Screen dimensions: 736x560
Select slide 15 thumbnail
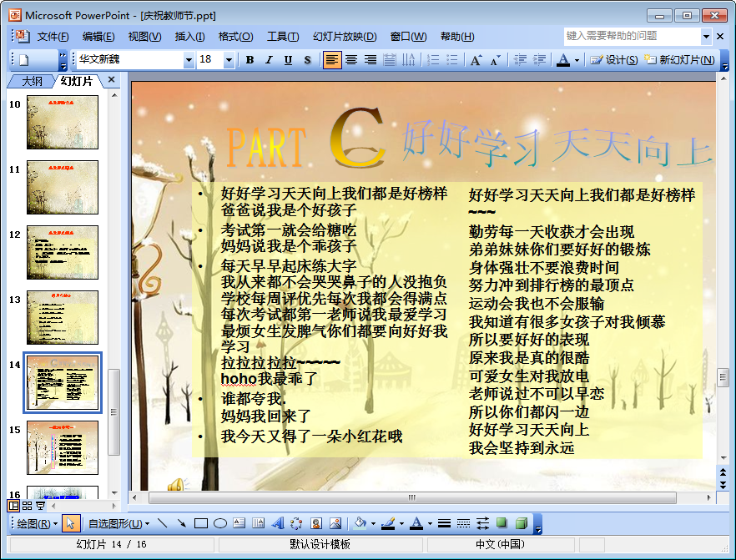[x=63, y=447]
